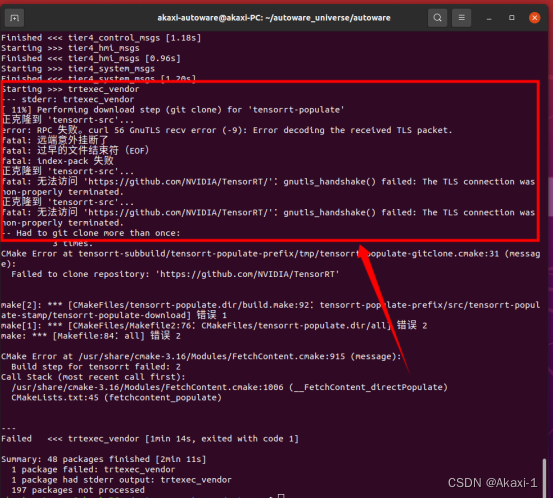Viewport: 554px width, 498px height.
Task: Click the line 'Starting >>> tier4_hmi_msgs'
Action: (70, 48)
